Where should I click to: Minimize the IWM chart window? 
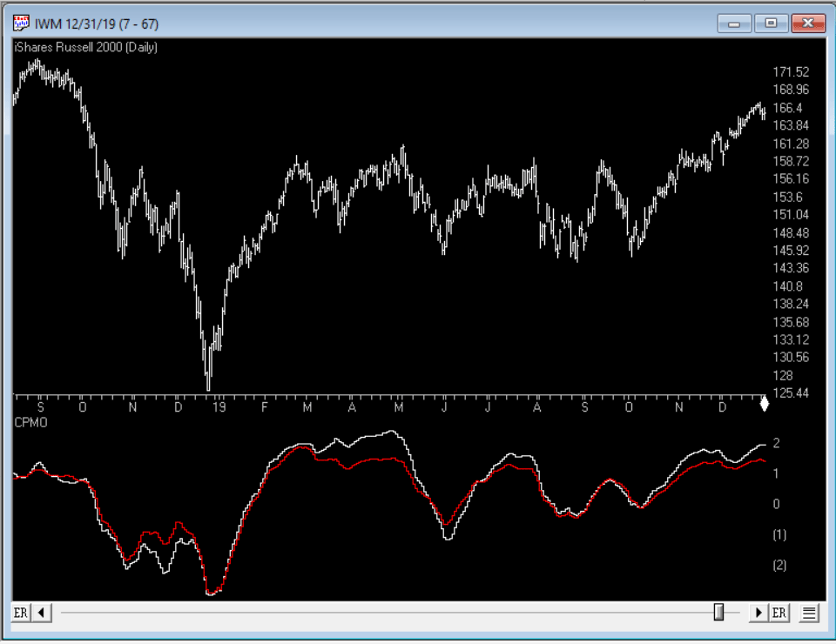[x=734, y=23]
